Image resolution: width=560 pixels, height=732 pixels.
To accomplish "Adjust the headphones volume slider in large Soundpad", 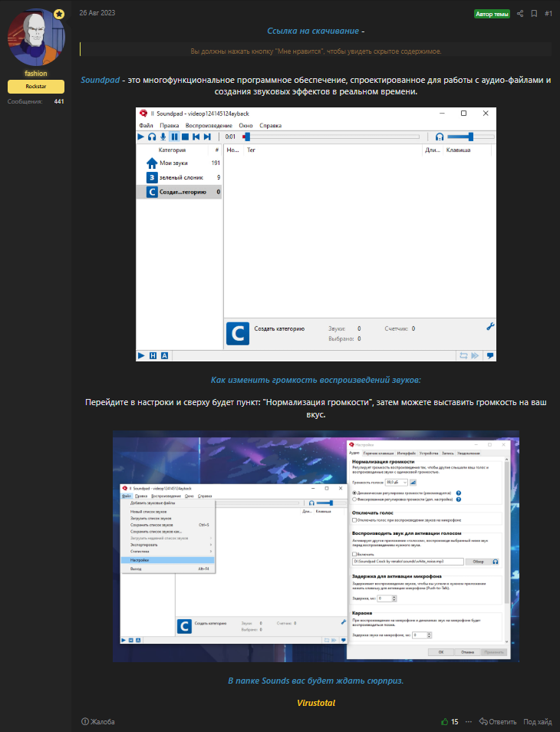I will (x=470, y=137).
